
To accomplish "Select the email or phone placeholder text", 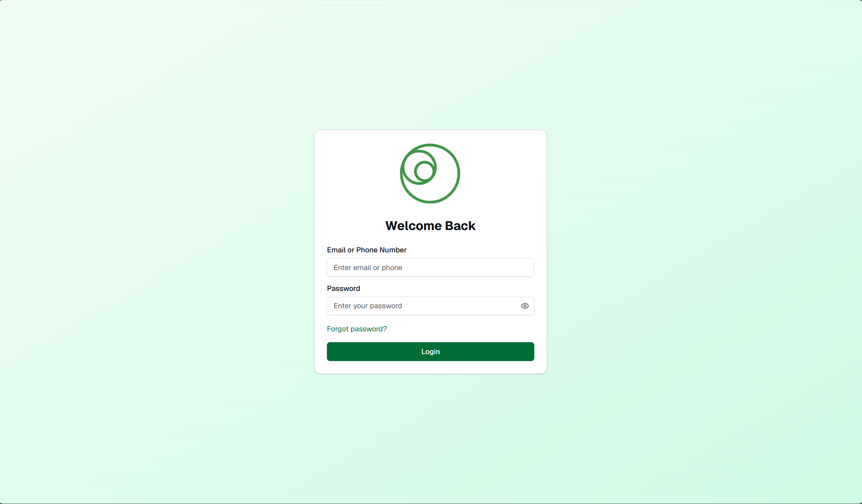I will 368,267.
